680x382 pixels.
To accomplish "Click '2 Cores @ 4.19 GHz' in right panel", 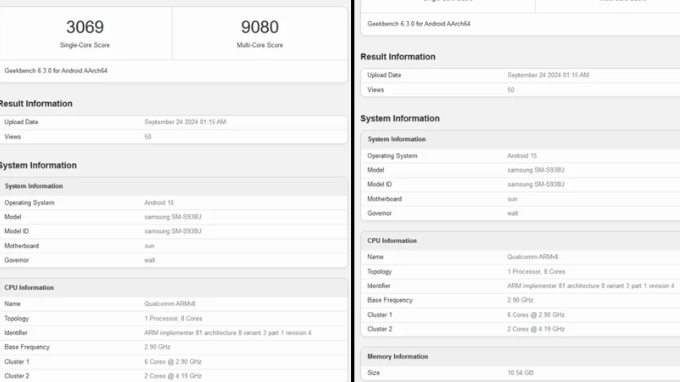I will (536, 329).
